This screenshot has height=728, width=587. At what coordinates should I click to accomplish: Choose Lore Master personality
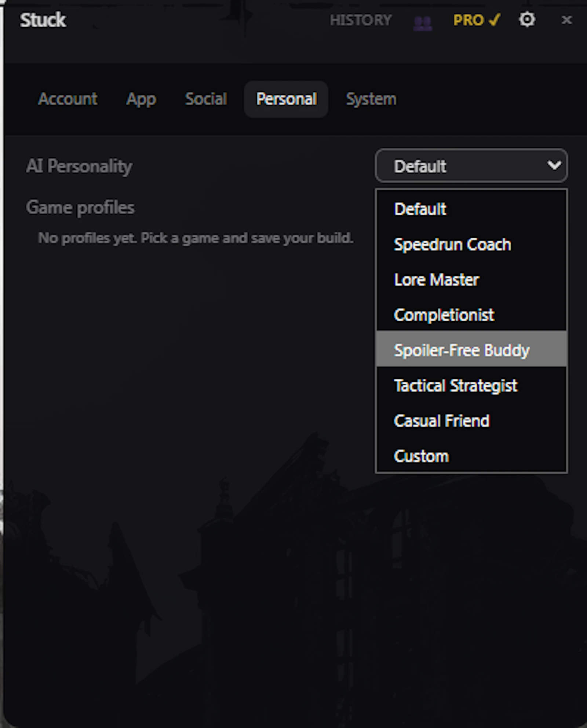[471, 279]
